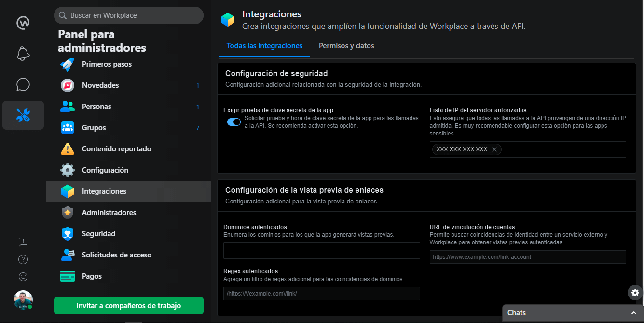
Task: Click the Personas icon
Action: [x=68, y=107]
